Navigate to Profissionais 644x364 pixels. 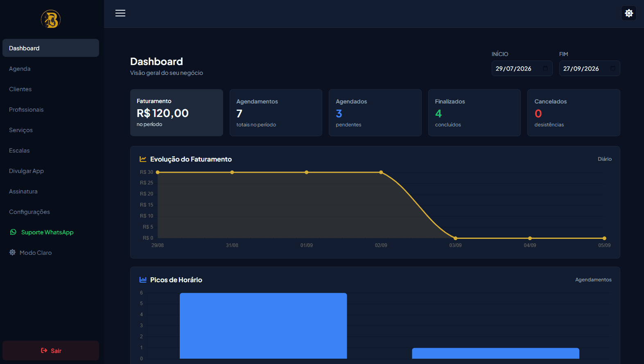51,110
